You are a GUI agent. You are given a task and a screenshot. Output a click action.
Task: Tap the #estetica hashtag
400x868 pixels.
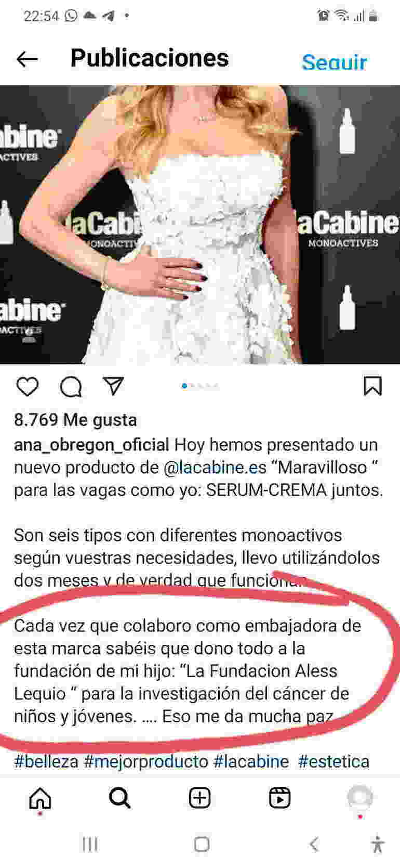[x=334, y=761]
